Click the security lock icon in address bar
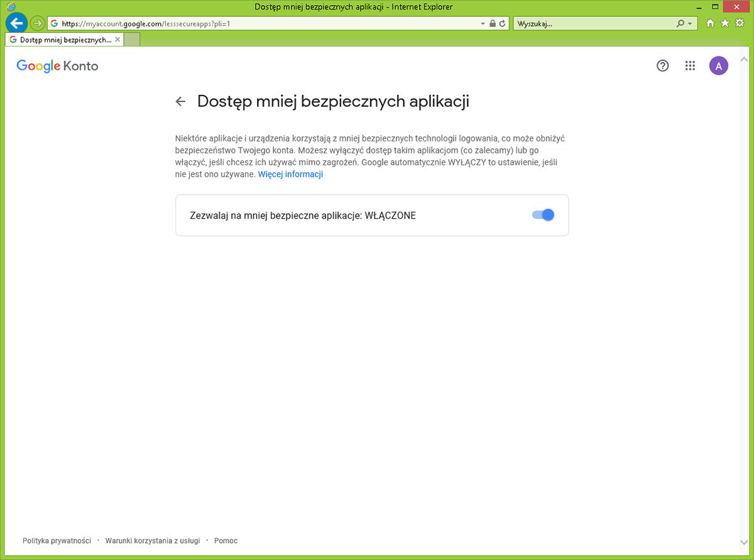Viewport: 754px width, 560px height. (x=493, y=24)
